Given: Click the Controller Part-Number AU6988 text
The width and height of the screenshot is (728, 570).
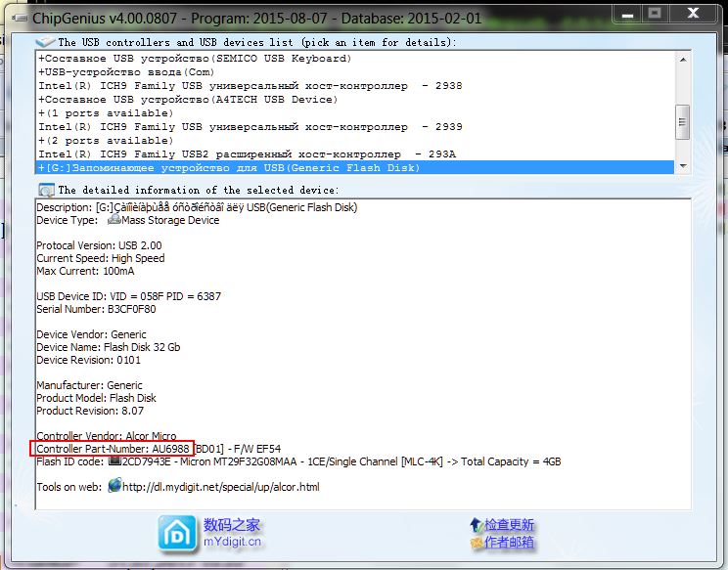Looking at the screenshot, I should pyautogui.click(x=113, y=449).
